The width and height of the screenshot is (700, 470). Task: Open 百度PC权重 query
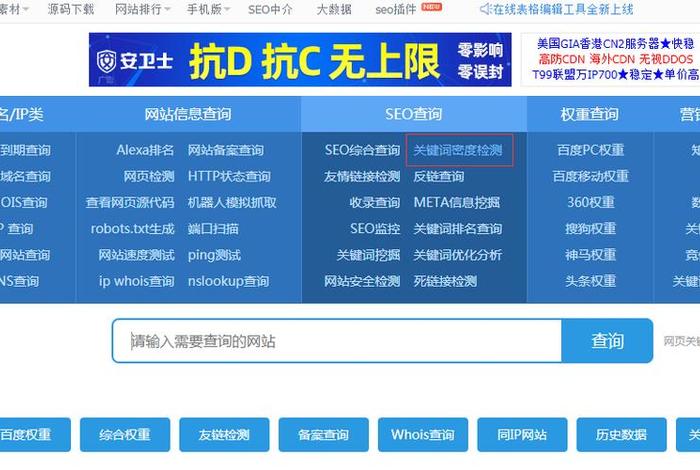pyautogui.click(x=590, y=150)
